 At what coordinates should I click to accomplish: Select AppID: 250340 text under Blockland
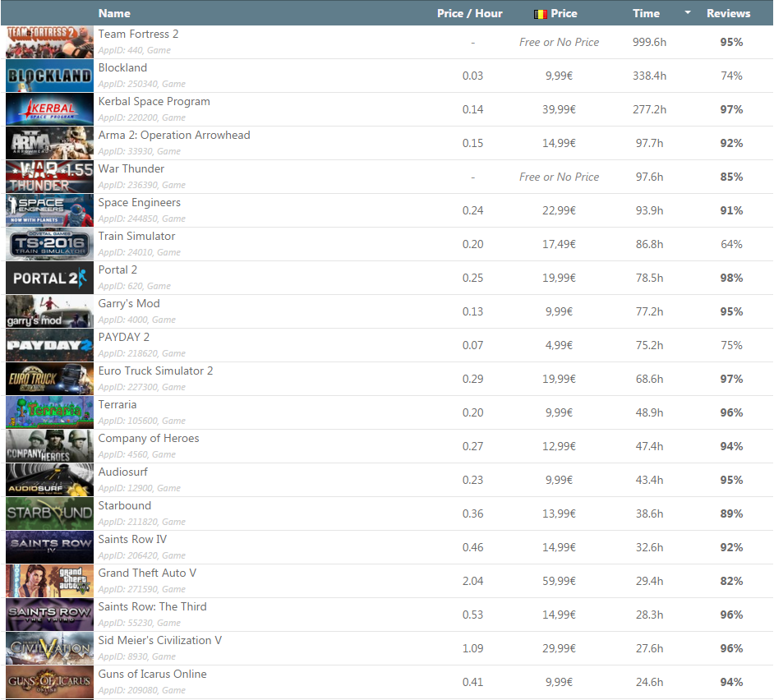click(x=141, y=84)
